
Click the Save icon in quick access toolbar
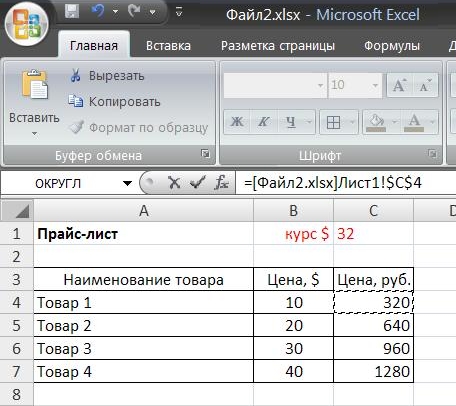pyautogui.click(x=72, y=12)
